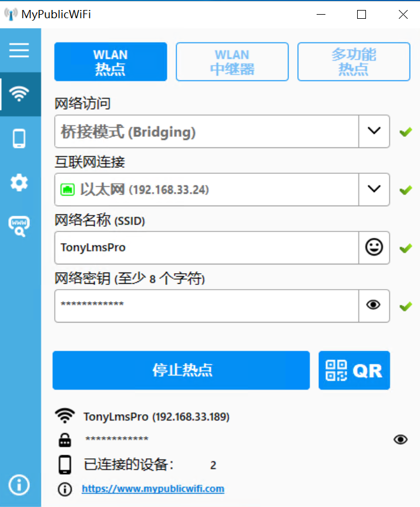Viewport: 420px width, 507px height.
Task: Click into the network key password field
Action: pyautogui.click(x=207, y=306)
